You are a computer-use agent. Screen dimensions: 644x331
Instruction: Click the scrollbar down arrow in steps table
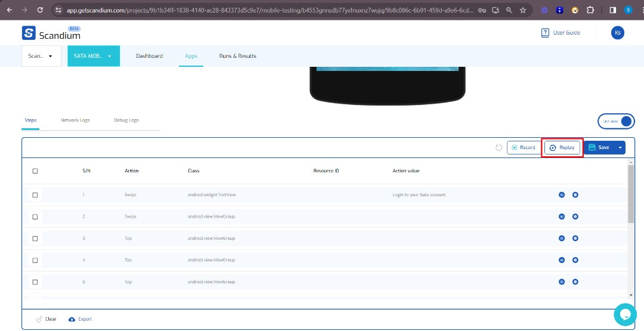[x=631, y=295]
